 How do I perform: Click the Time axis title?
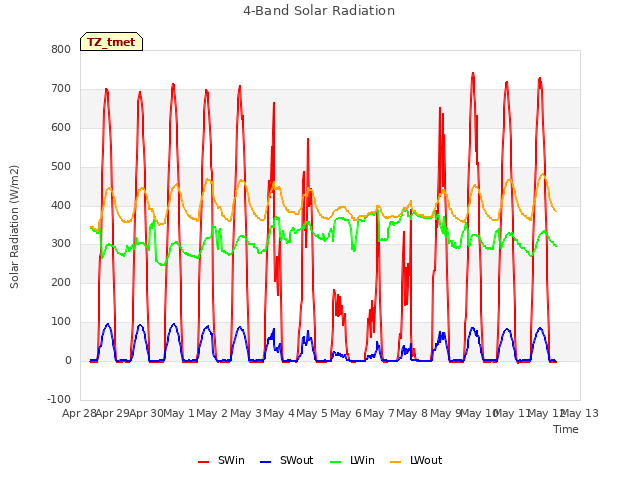[566, 429]
